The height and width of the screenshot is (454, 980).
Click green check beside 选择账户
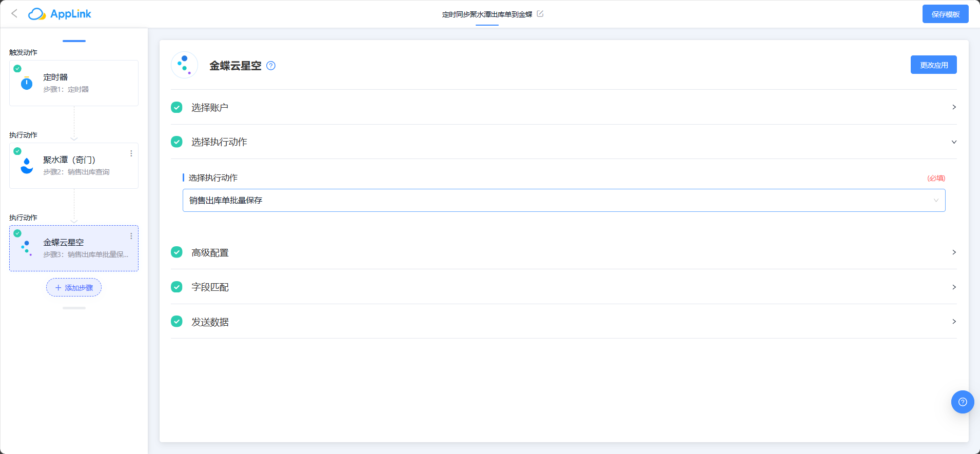pyautogui.click(x=177, y=107)
